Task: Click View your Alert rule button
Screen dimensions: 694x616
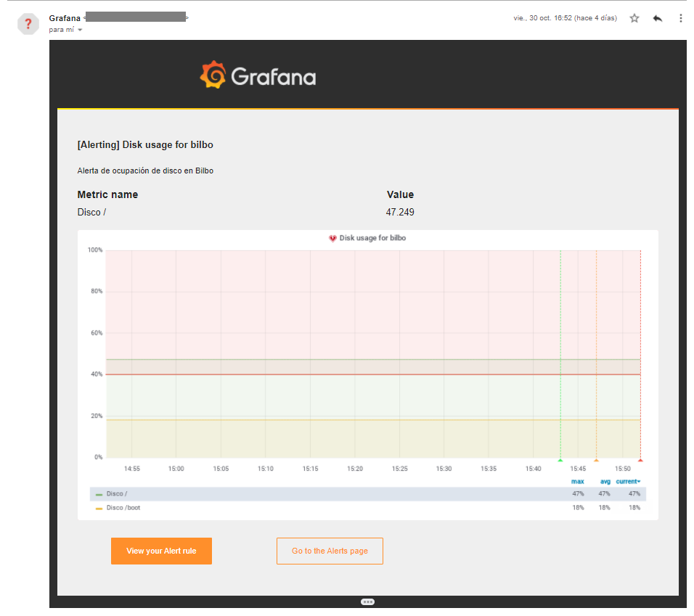Action: click(x=161, y=551)
